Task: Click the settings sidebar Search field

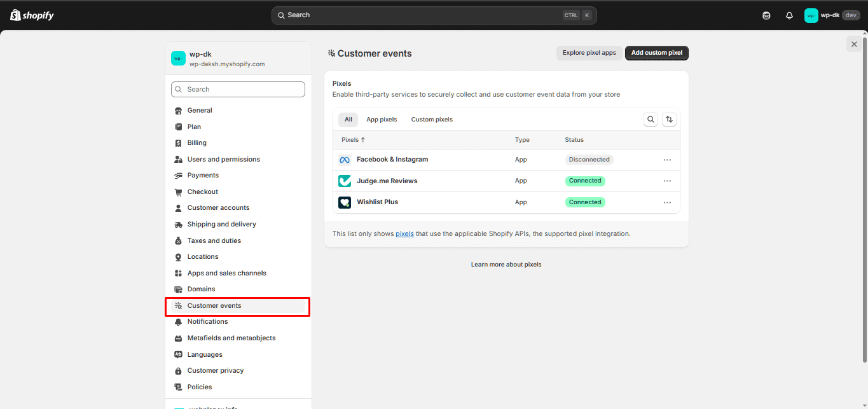Action: click(x=238, y=90)
